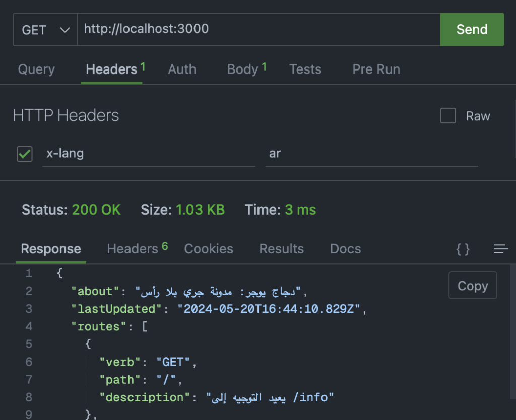Click the x-lang header value field
Viewport: 516px width, 420px height.
(x=371, y=154)
